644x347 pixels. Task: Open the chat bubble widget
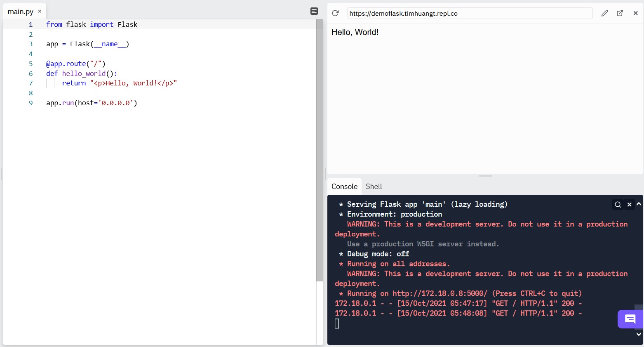(x=630, y=319)
